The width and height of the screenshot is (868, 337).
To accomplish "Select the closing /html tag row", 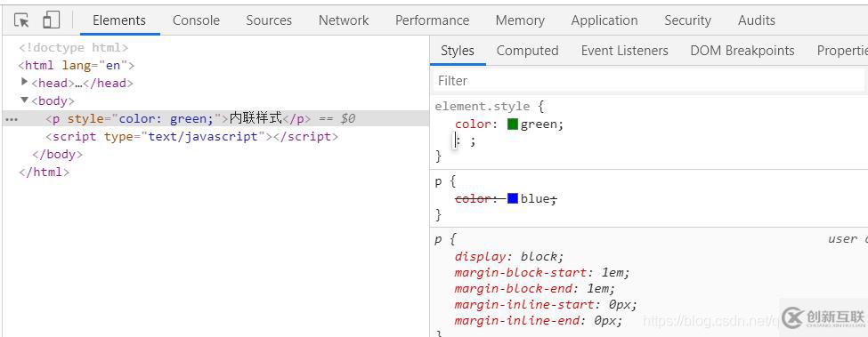I will [x=45, y=172].
